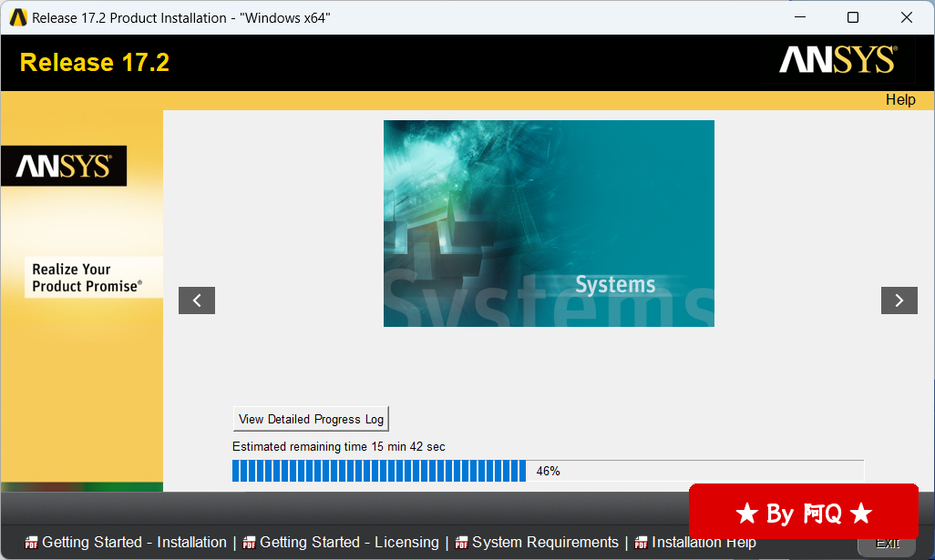
Task: Minimize the installer window
Action: coord(800,17)
